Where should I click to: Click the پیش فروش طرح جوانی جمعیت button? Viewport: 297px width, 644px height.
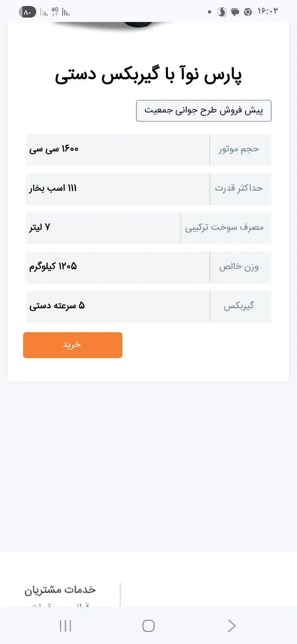203,111
